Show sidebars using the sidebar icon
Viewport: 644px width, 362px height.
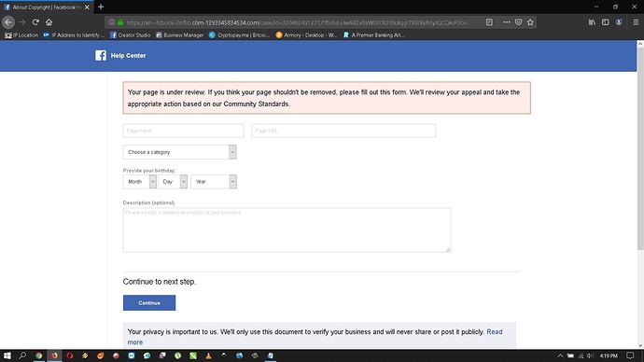606,22
